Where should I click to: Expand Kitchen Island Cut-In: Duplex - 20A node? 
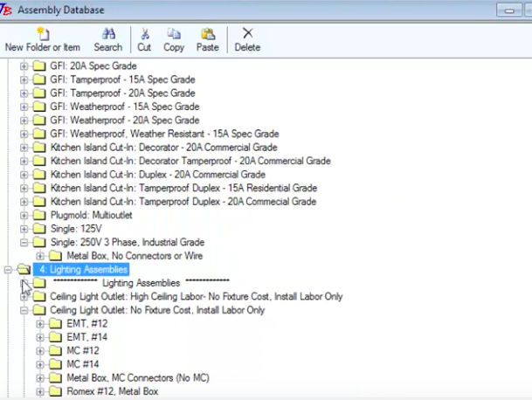pyautogui.click(x=24, y=175)
